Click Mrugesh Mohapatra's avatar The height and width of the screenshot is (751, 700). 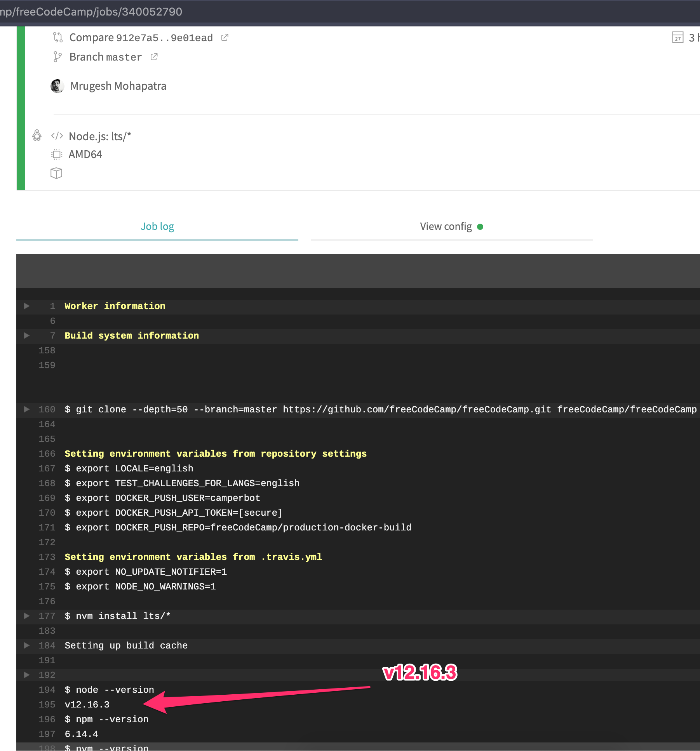(58, 86)
